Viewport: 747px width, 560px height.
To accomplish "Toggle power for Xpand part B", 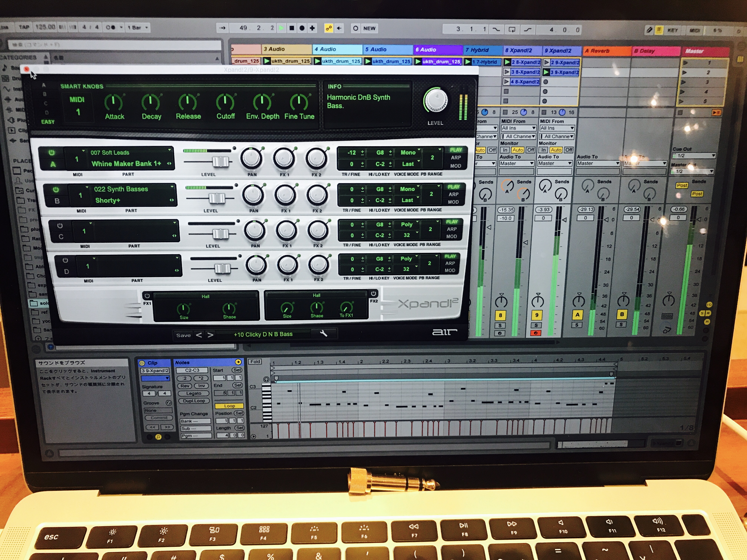I will (x=56, y=189).
